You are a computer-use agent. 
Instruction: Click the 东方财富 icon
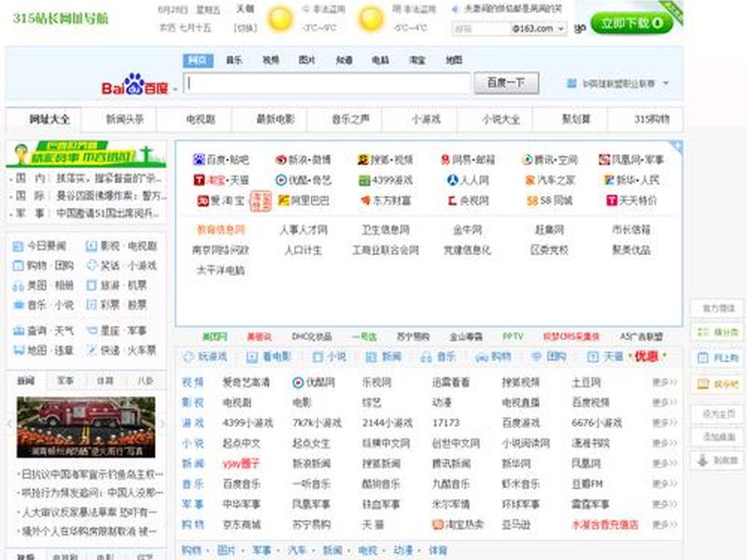pyautogui.click(x=366, y=201)
